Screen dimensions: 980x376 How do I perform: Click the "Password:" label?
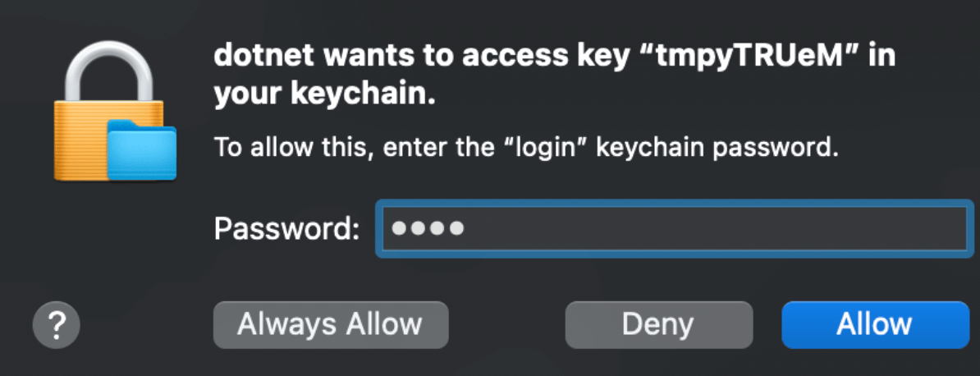287,229
